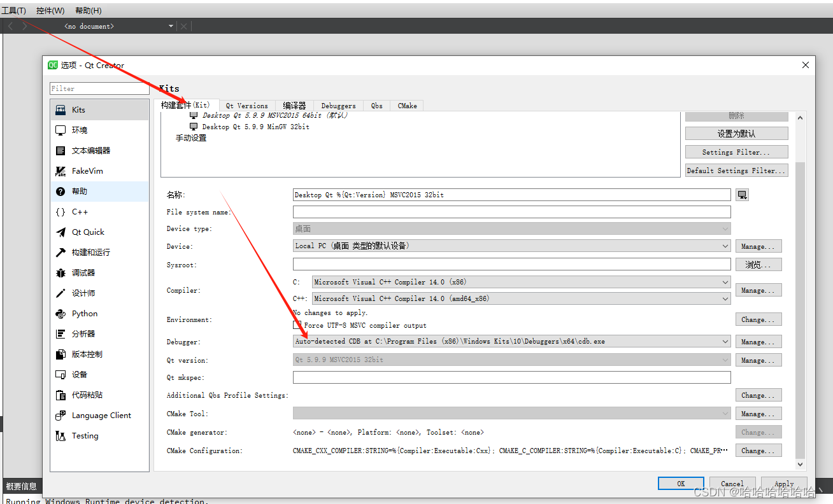This screenshot has height=504, width=833.
Task: Click Manage... next to Device
Action: click(x=758, y=246)
